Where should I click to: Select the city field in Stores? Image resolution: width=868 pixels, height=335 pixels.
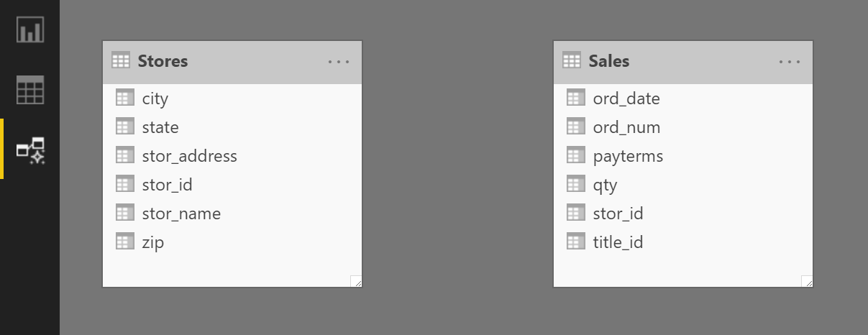tap(232, 98)
